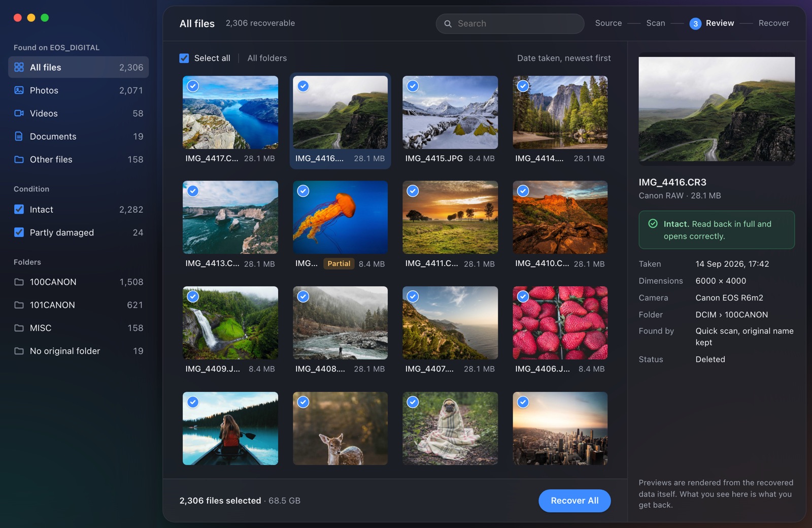Show the Other files category

click(79, 159)
